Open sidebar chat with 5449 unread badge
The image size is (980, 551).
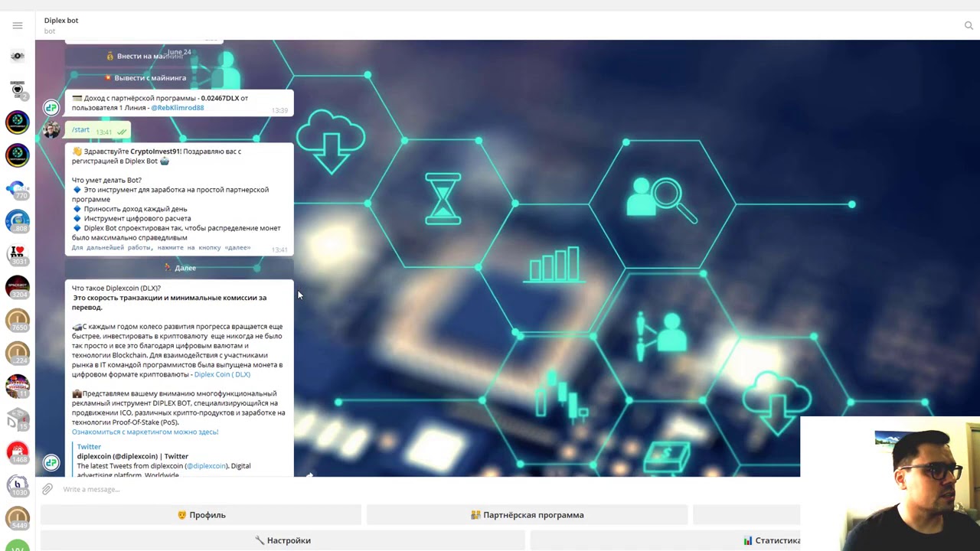click(17, 518)
